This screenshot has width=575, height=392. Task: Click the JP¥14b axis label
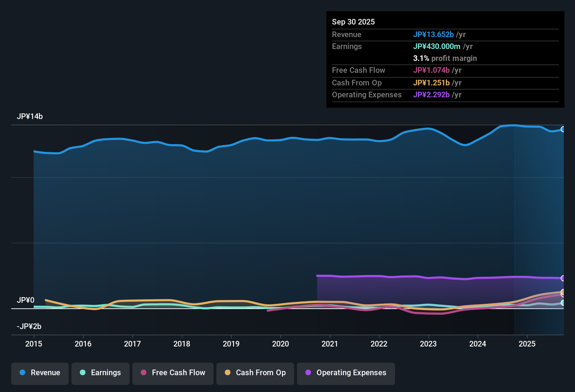(x=30, y=117)
